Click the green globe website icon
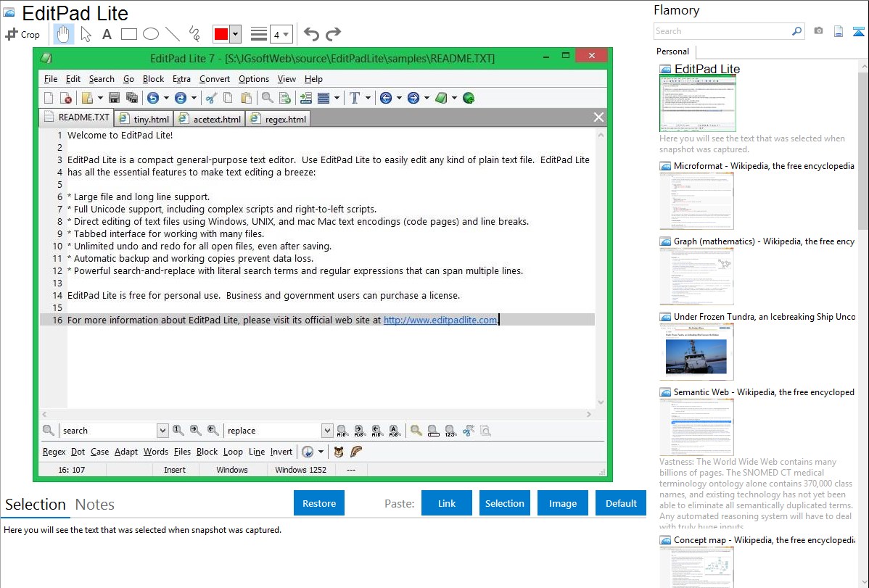This screenshot has width=869, height=588. coord(469,98)
